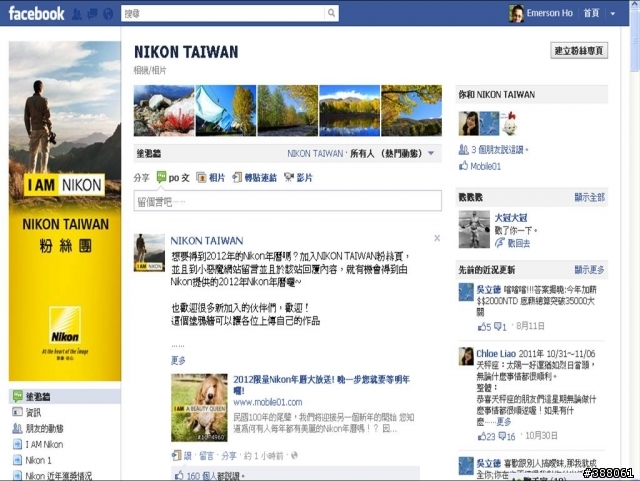The image size is (640, 481).
Task: Click the chicken friend avatar under 你和 NIKON TAIWAN
Action: coord(509,123)
